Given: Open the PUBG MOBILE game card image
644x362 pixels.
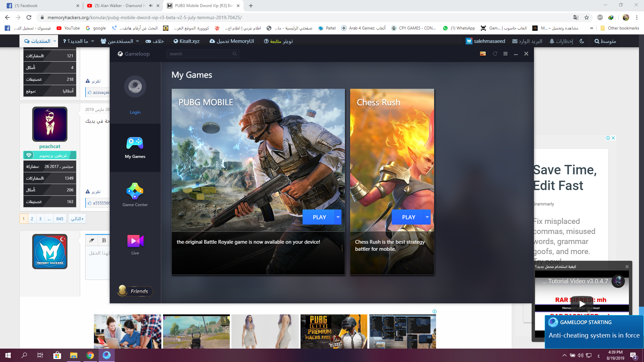Looking at the screenshot, I should point(258,160).
